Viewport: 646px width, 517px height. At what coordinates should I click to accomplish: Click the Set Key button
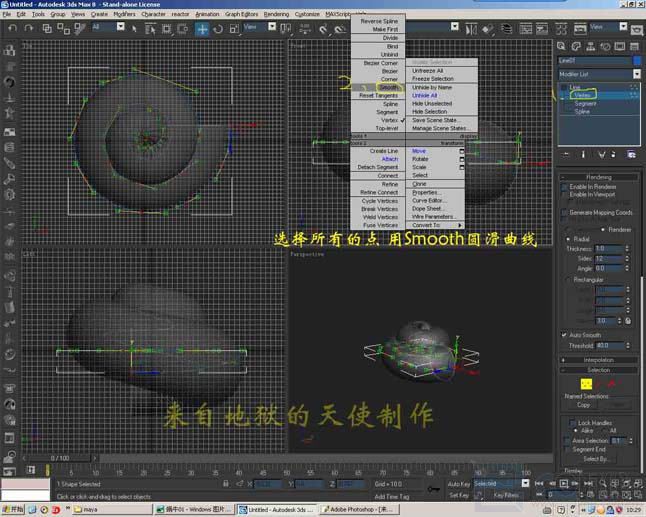pos(459,495)
